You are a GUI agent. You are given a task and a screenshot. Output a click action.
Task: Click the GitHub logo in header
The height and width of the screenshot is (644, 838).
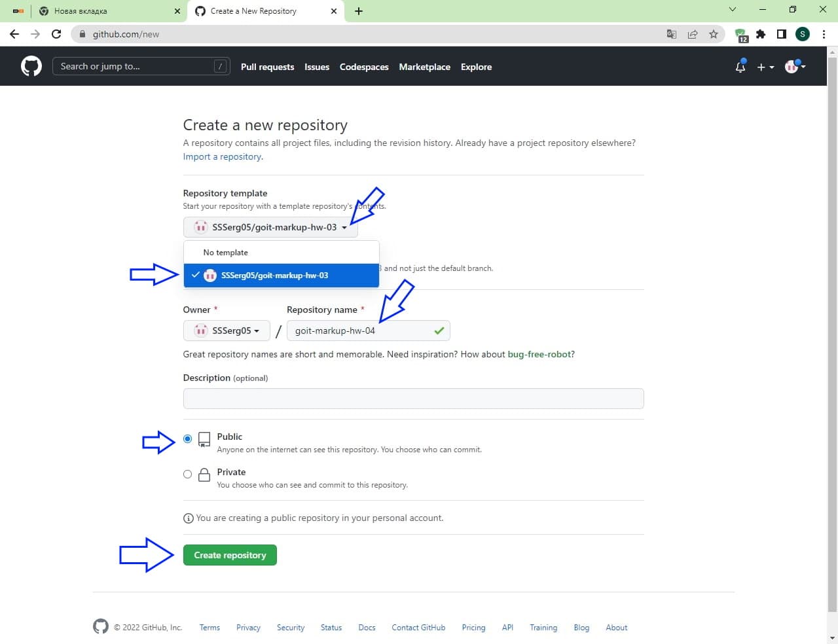pyautogui.click(x=31, y=66)
